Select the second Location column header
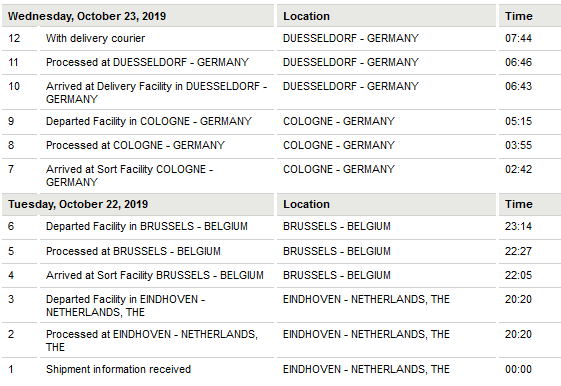The image size is (561, 386). [x=306, y=204]
